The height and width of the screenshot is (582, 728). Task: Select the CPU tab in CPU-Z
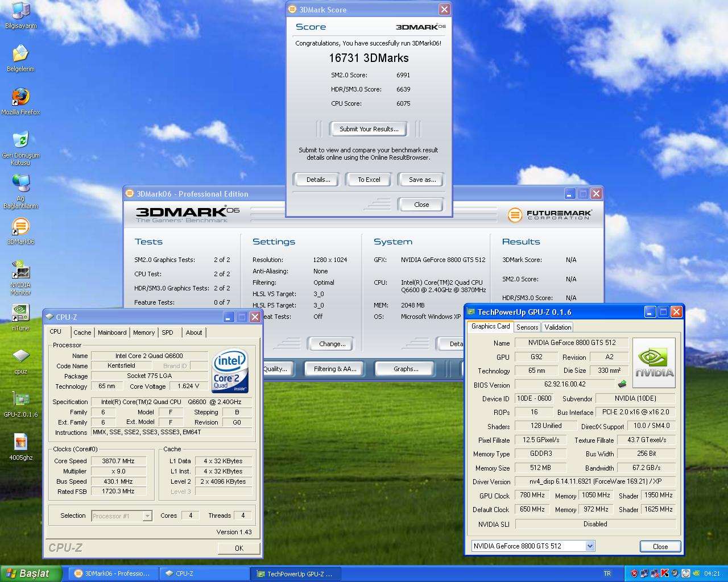56,331
